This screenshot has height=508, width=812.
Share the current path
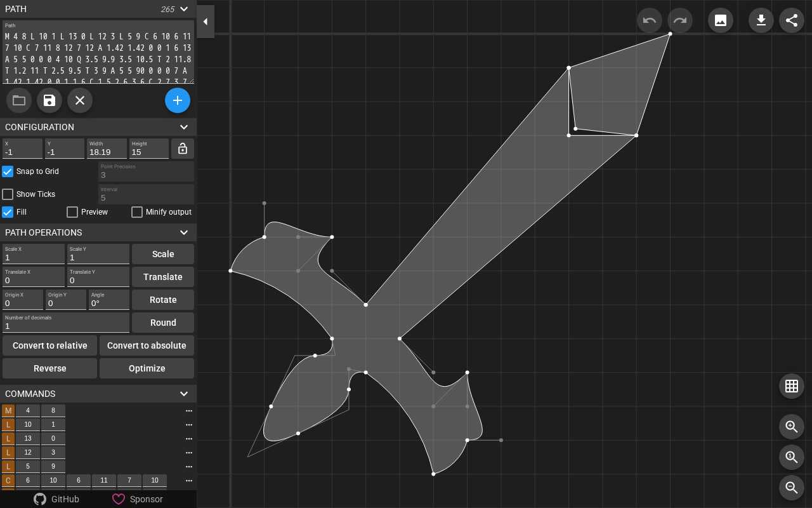click(791, 20)
